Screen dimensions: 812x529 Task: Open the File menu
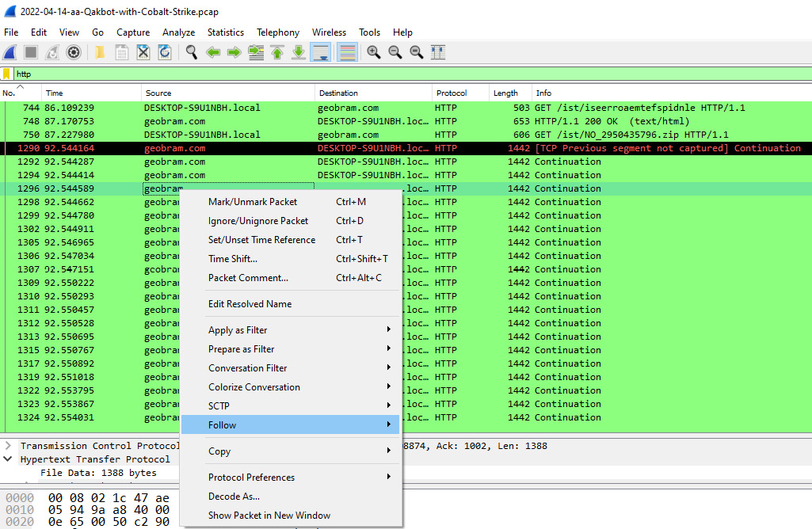pos(11,32)
